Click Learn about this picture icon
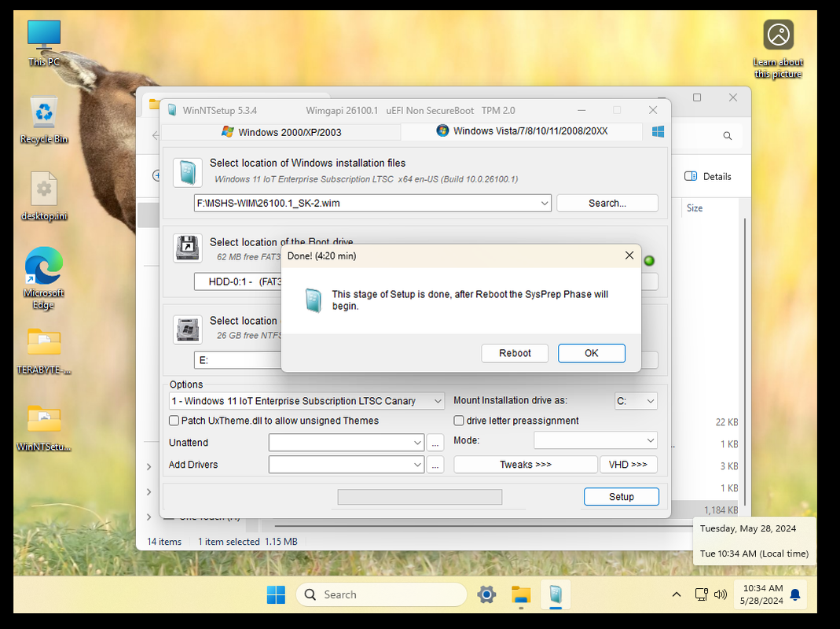This screenshot has width=840, height=629. tap(778, 49)
